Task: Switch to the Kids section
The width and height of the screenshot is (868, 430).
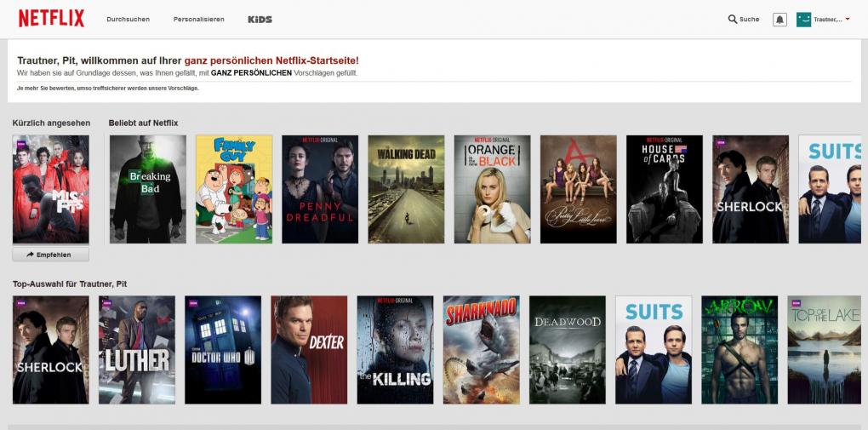Action: tap(260, 19)
